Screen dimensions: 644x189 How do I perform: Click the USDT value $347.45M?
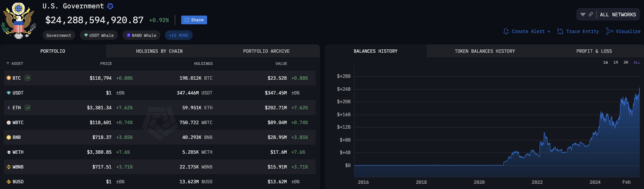pyautogui.click(x=276, y=93)
